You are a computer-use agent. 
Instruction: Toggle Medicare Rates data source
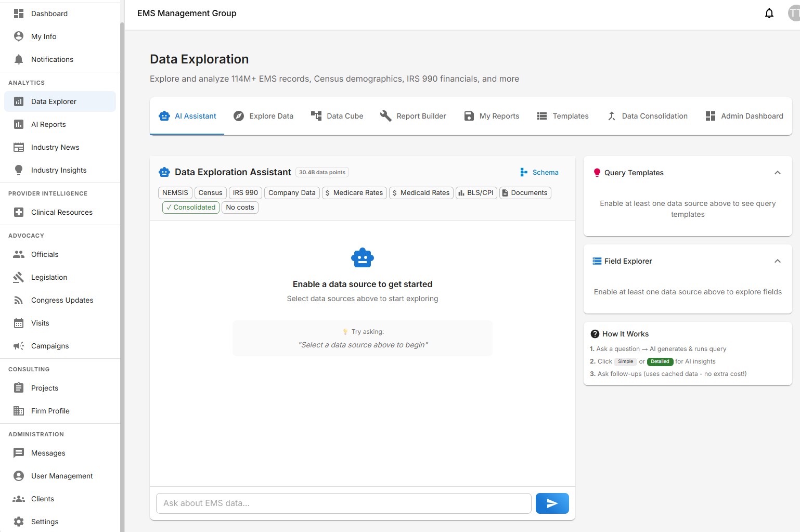pos(354,193)
